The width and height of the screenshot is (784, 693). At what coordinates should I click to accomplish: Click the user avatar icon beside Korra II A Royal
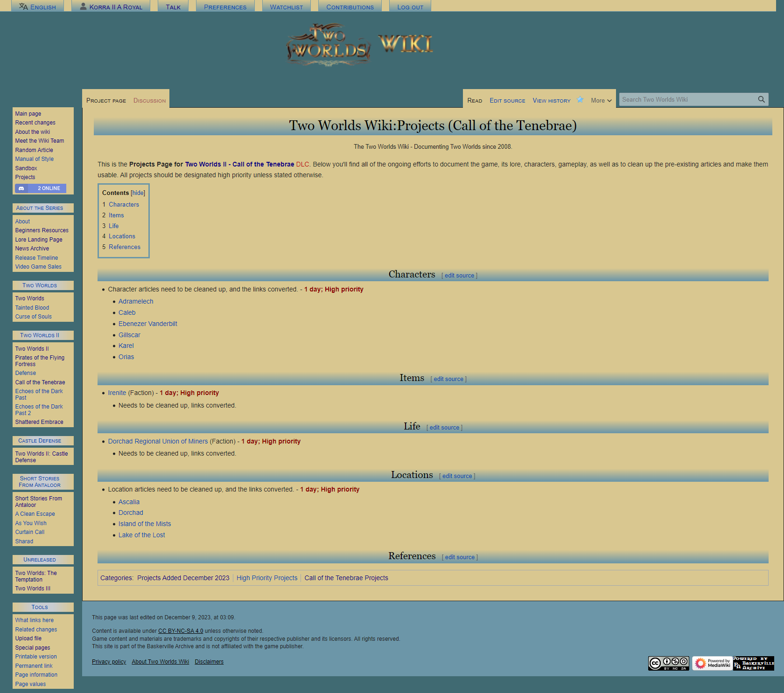pyautogui.click(x=84, y=7)
